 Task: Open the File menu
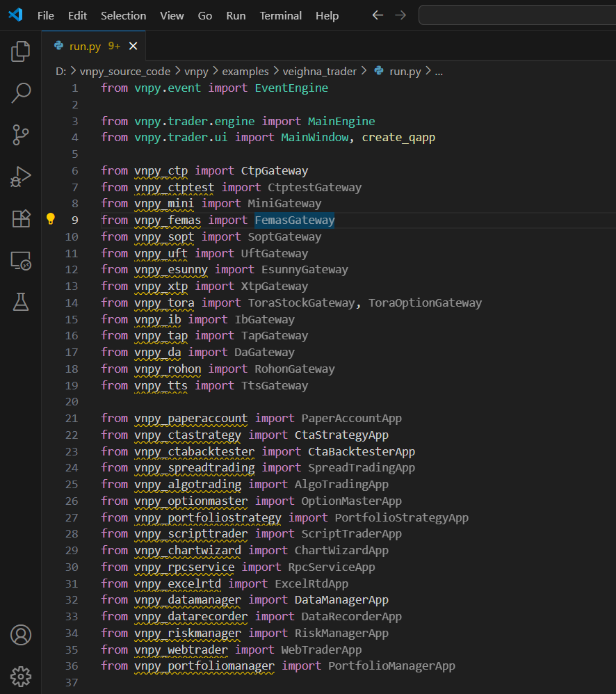coord(46,15)
